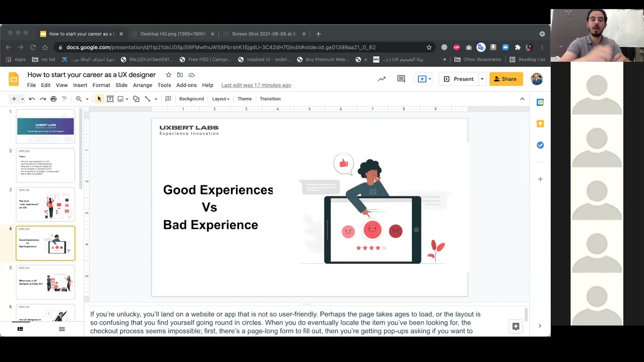The height and width of the screenshot is (362, 644).
Task: Hide the menus with collapse arrow
Action: pyautogui.click(x=522, y=99)
